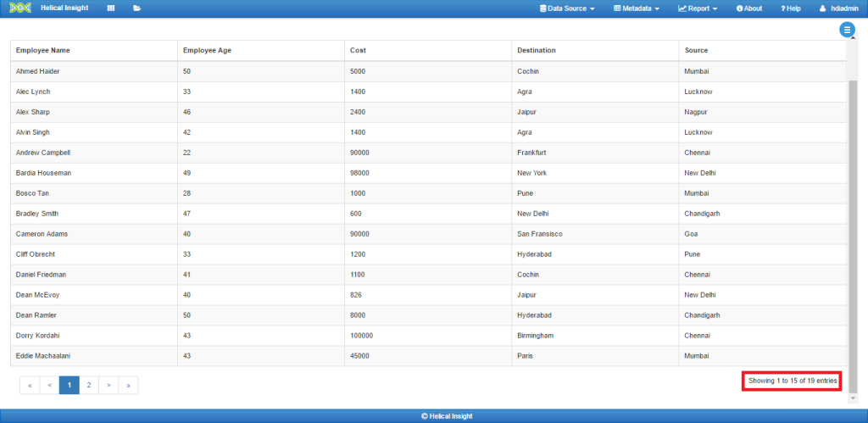Go to next page with > button
This screenshot has height=423, width=868.
108,386
